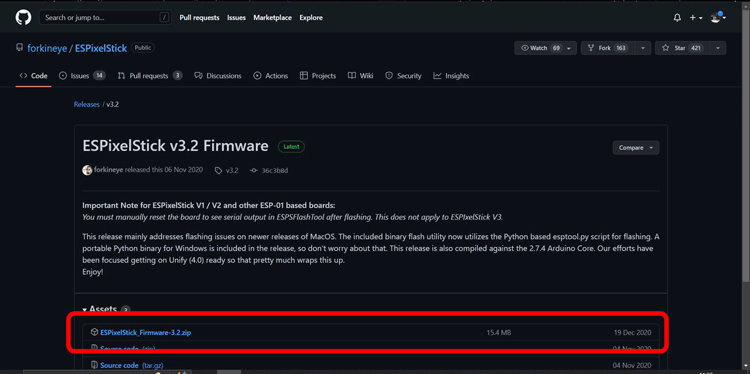Open the forkineye release author link
Viewport: 750px width, 374px height.
[x=108, y=170]
